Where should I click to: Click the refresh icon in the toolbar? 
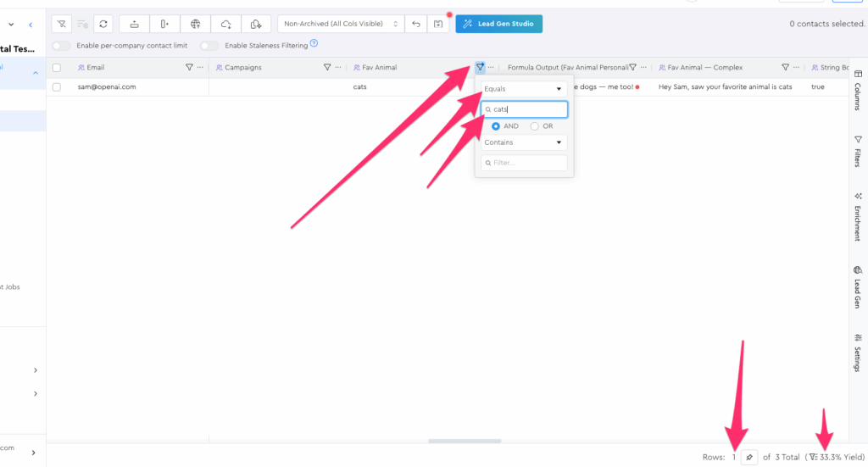pyautogui.click(x=103, y=24)
